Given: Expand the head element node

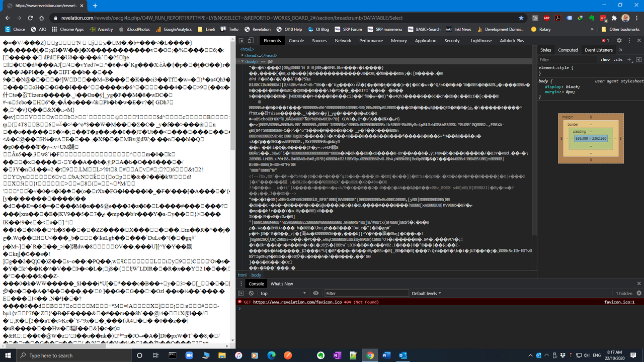Looking at the screenshot, I should click(x=243, y=55).
